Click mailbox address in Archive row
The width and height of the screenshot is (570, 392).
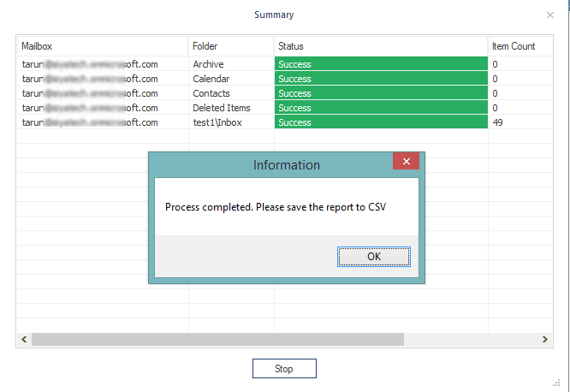click(x=90, y=64)
